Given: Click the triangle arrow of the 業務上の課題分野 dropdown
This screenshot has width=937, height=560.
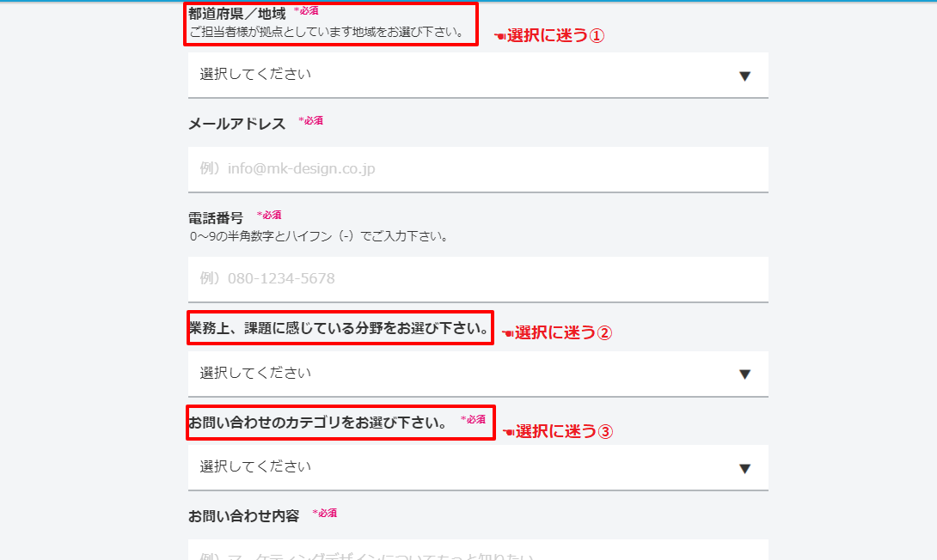Looking at the screenshot, I should 744,374.
